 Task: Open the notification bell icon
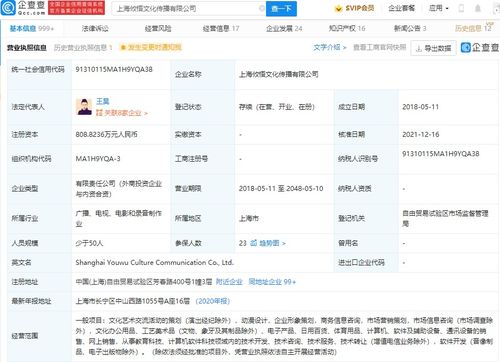(x=478, y=8)
